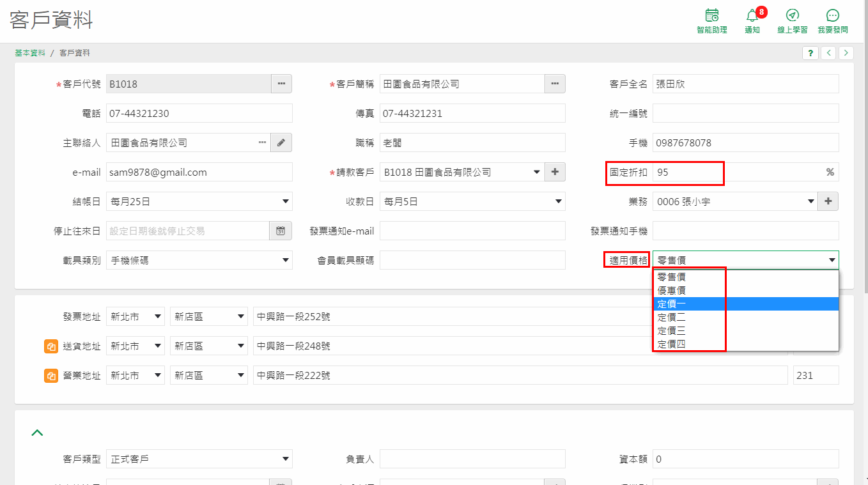
Task: Click the e-mail input field
Action: (199, 172)
